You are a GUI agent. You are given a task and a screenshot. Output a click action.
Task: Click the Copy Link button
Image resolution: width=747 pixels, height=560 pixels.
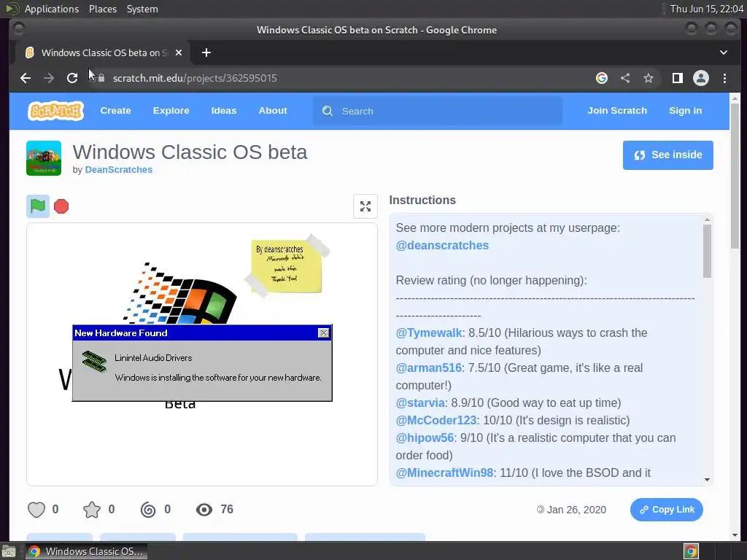click(667, 510)
